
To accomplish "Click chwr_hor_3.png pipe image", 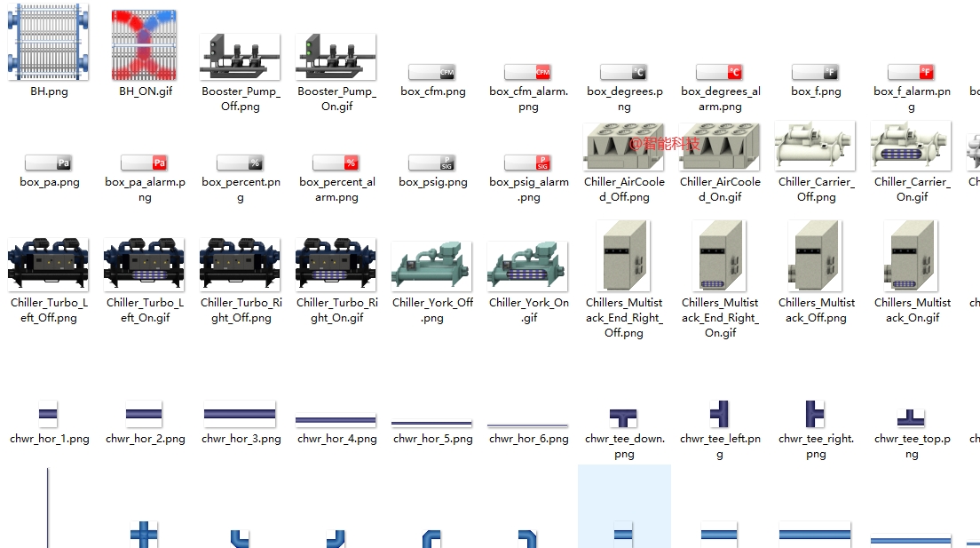I will click(240, 414).
